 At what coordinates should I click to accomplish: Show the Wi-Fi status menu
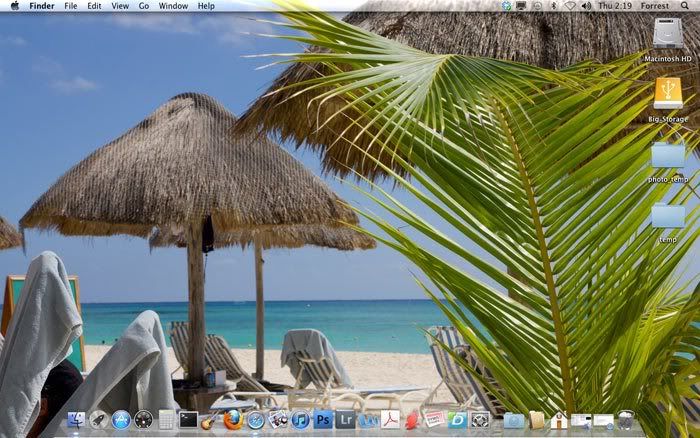[x=570, y=6]
